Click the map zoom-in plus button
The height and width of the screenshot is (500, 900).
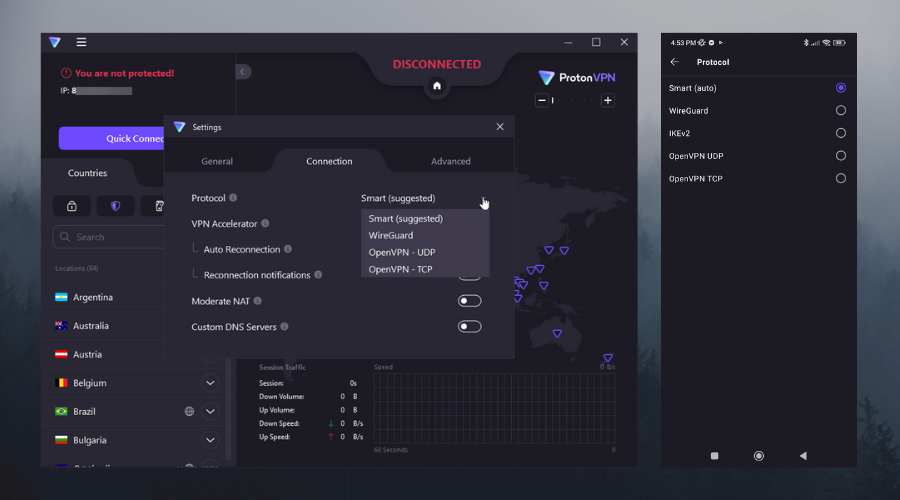pyautogui.click(x=607, y=100)
